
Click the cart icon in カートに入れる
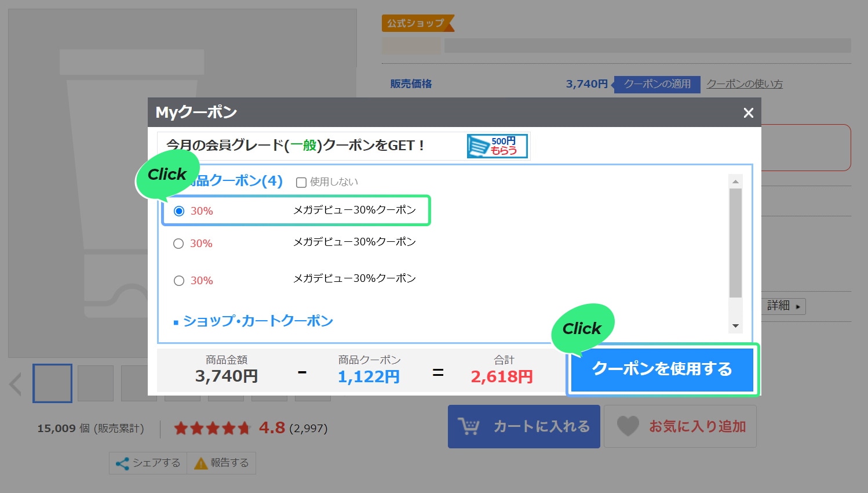[468, 426]
